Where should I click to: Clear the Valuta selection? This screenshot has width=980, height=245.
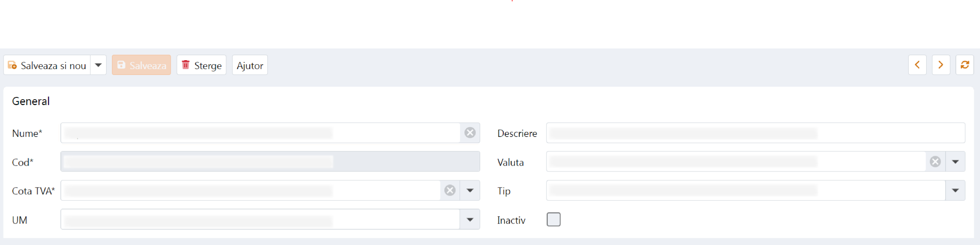[935, 162]
